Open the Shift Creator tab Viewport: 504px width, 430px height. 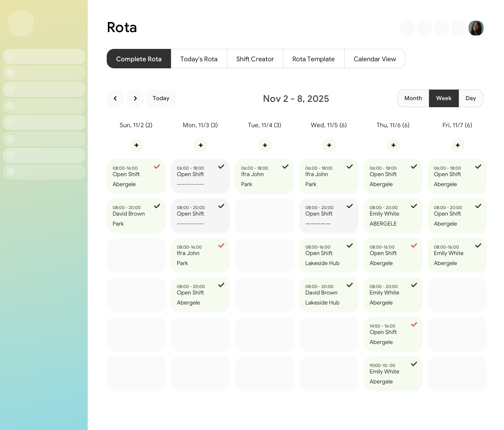tap(255, 59)
